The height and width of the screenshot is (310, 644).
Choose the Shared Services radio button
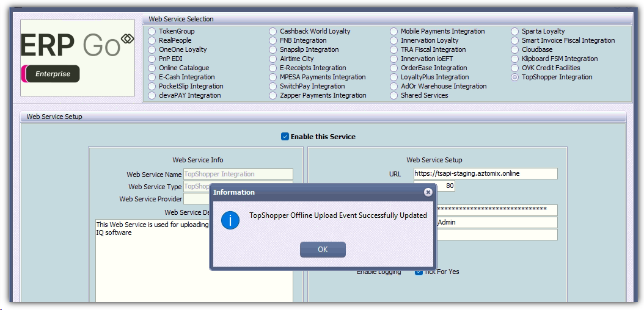click(393, 96)
